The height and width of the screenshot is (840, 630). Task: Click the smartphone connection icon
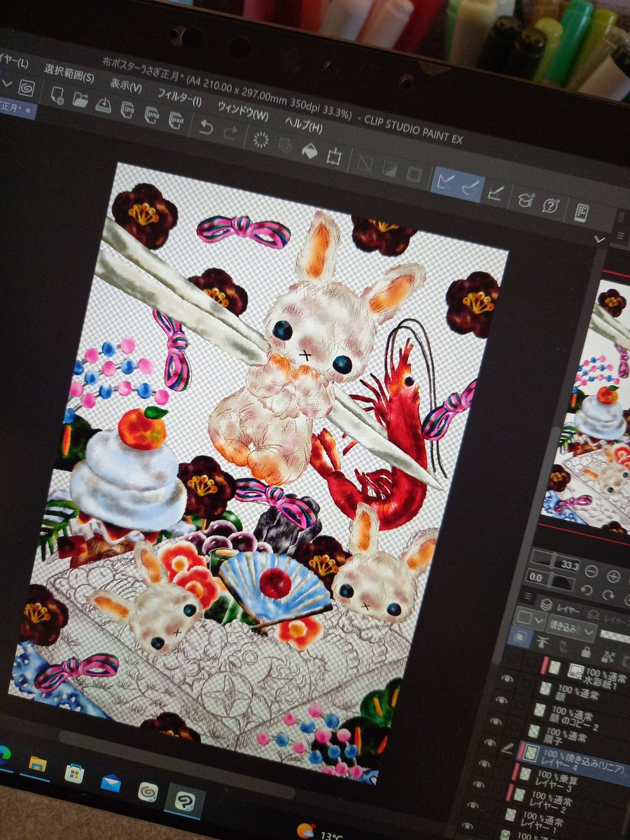click(x=581, y=212)
